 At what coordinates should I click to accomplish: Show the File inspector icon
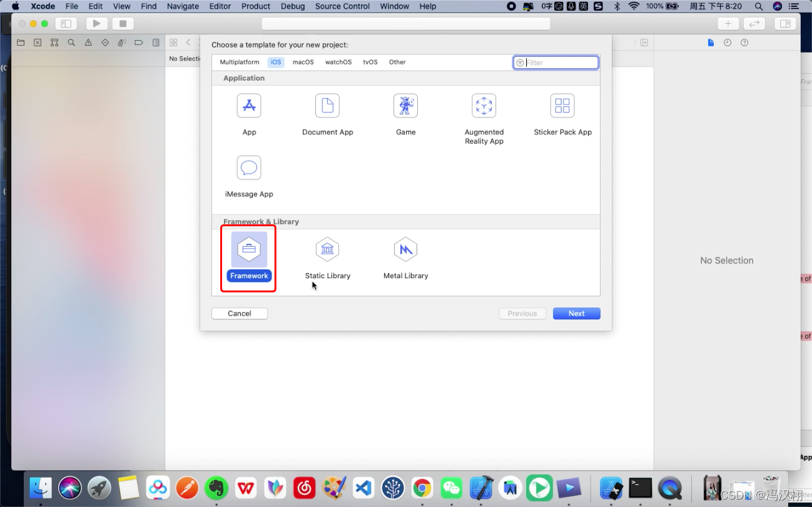point(711,43)
